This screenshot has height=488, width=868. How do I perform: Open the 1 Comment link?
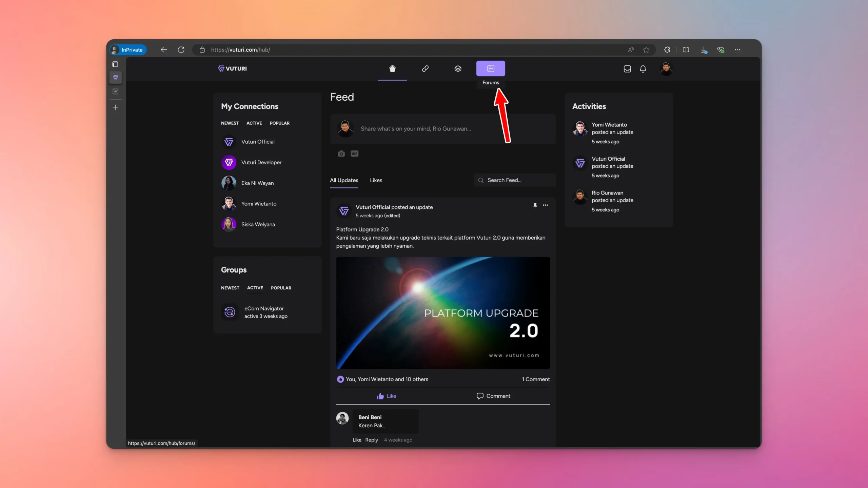(536, 379)
